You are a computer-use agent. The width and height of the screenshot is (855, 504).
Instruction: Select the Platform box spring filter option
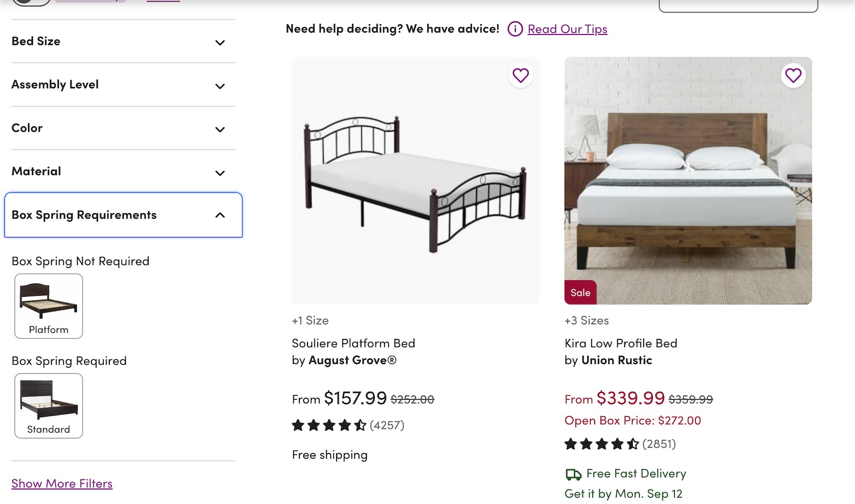click(x=49, y=306)
